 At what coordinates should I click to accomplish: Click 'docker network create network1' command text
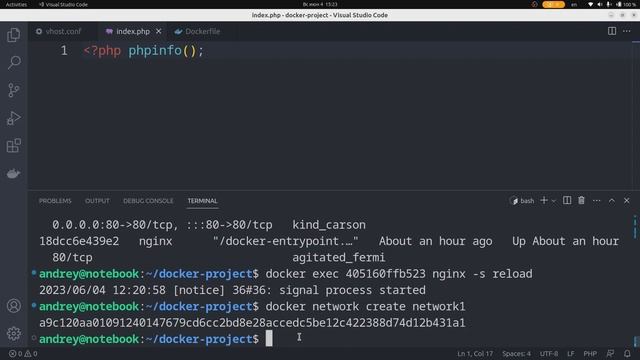pyautogui.click(x=365, y=307)
